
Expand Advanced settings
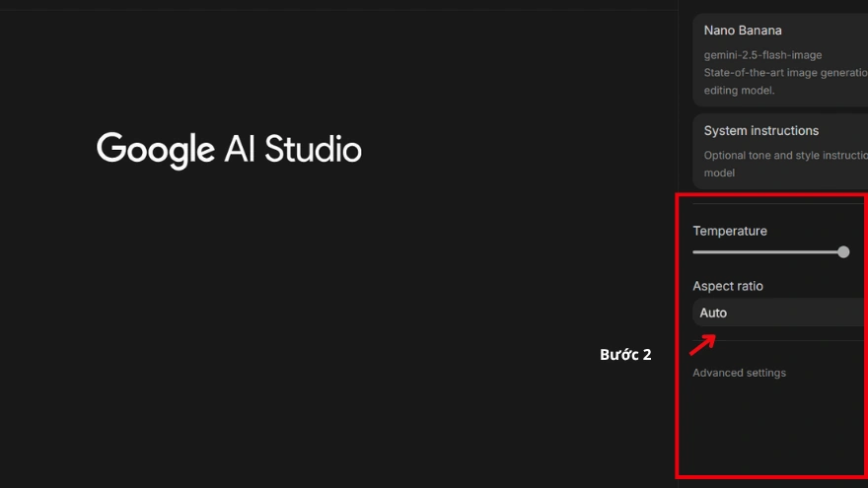739,373
